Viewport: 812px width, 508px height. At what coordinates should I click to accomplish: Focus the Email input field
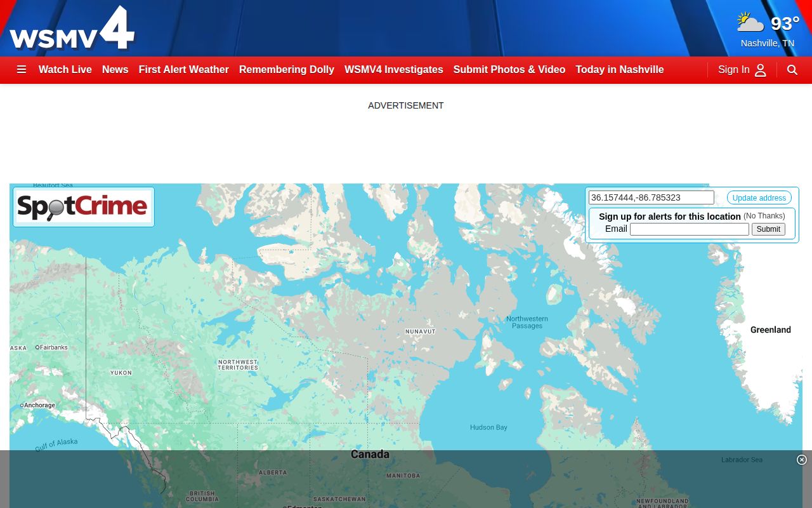690,229
